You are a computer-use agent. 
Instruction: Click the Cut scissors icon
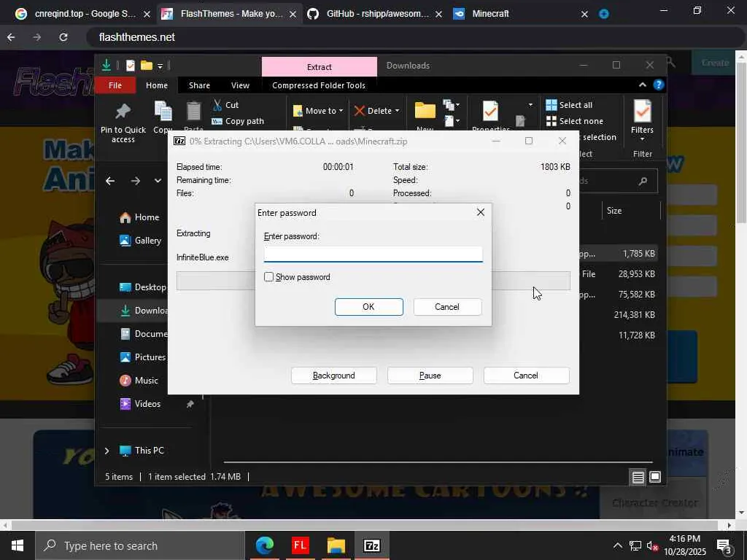[x=217, y=105]
